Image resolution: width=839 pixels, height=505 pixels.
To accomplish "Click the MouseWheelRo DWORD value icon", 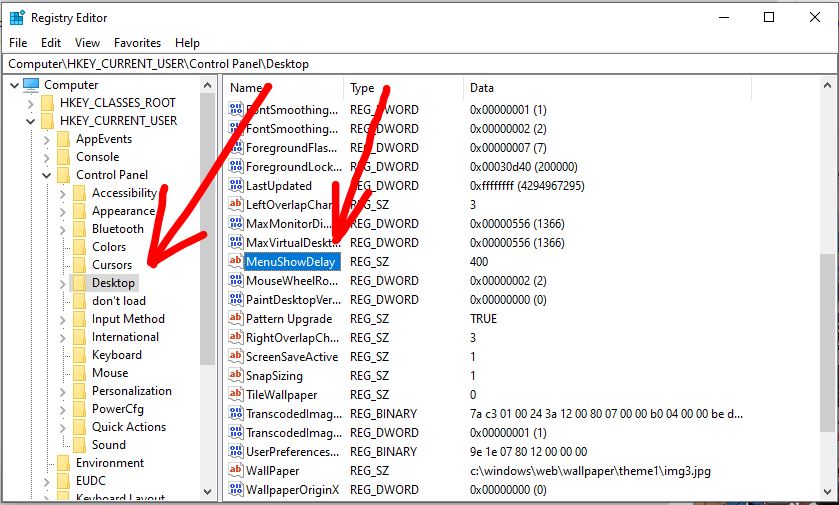I will coord(235,280).
